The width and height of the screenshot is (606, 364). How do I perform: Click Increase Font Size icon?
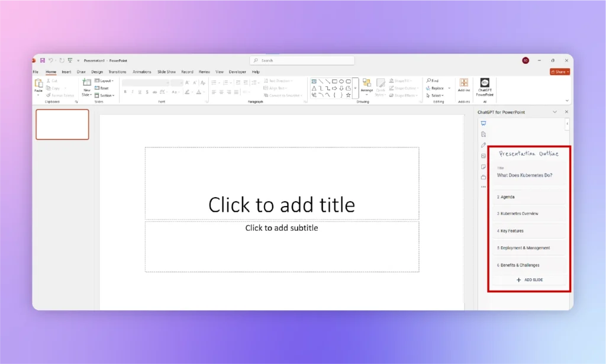click(188, 83)
